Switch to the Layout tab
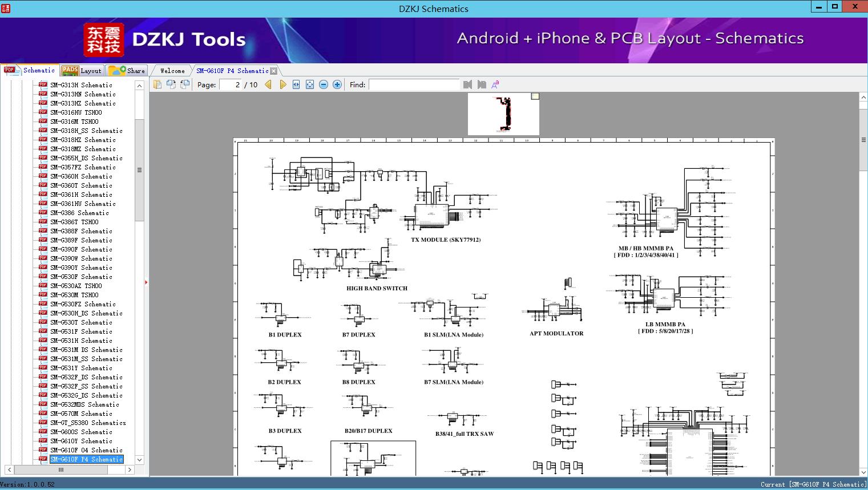Screen dimensions: 868x490 tap(82, 71)
